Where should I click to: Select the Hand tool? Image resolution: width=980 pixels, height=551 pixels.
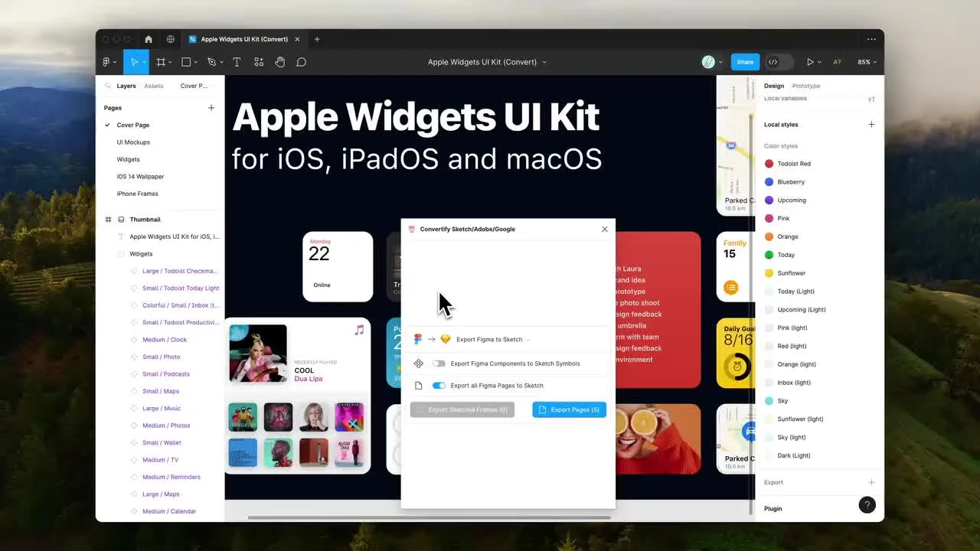279,62
